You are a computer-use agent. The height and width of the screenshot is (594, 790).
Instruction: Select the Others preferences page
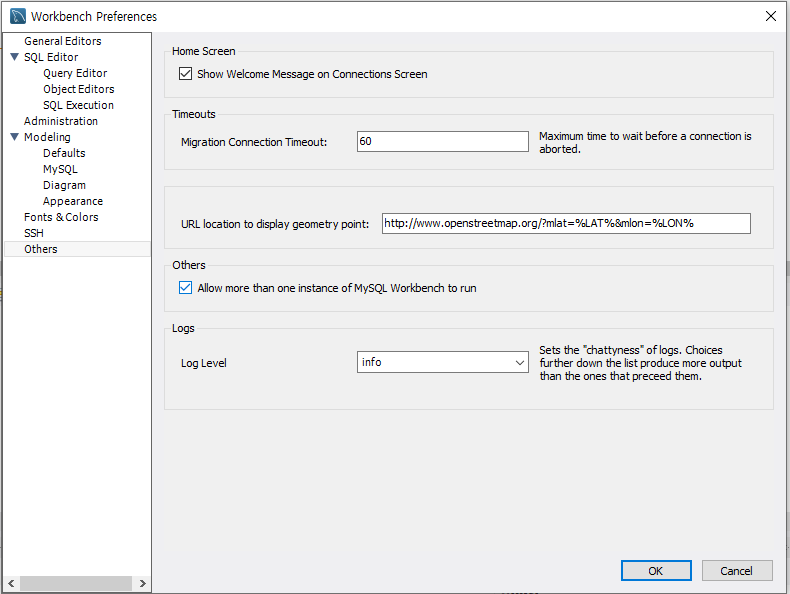click(40, 249)
